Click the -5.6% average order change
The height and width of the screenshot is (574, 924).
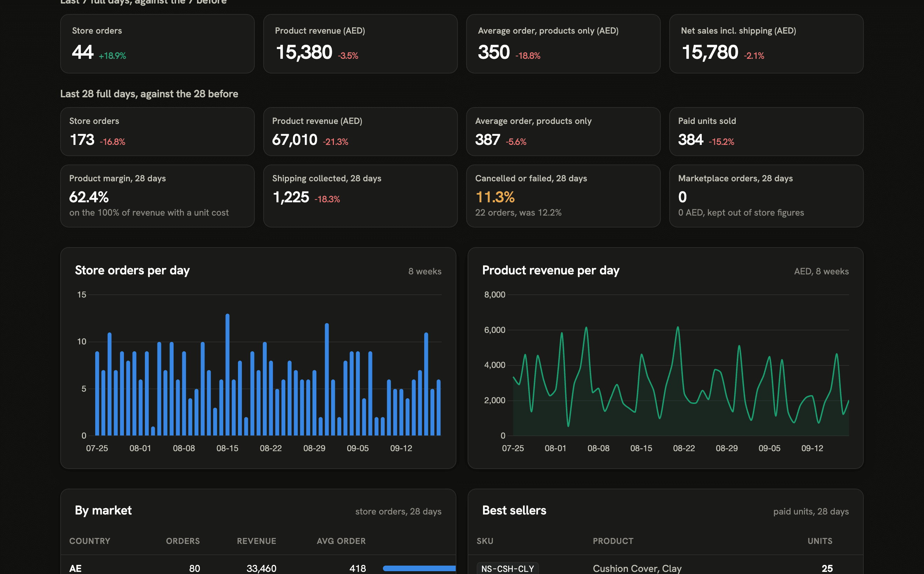(x=516, y=142)
